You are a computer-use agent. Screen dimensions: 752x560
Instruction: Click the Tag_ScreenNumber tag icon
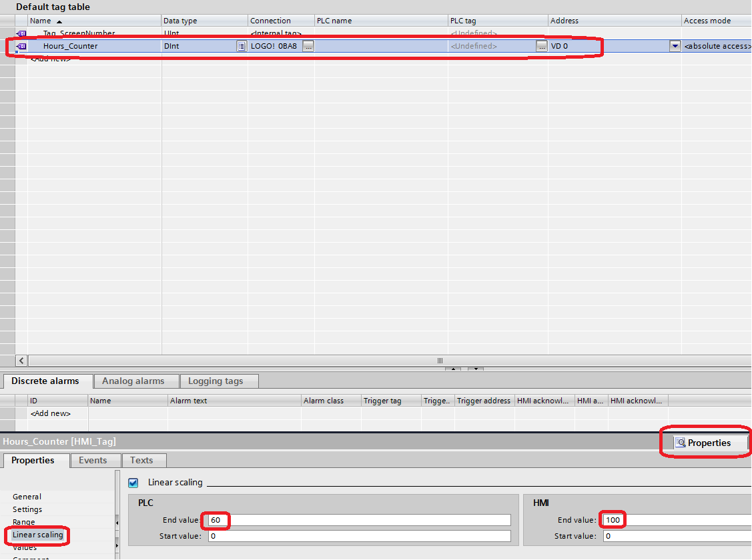coord(21,33)
